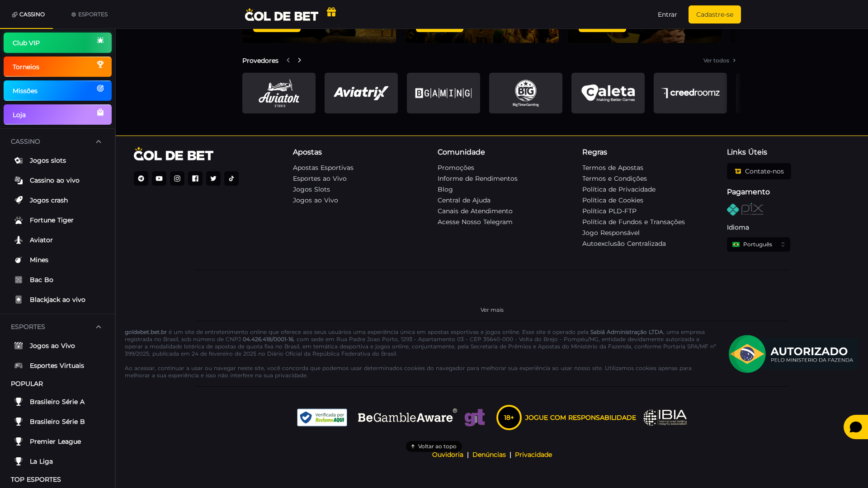Image resolution: width=868 pixels, height=488 pixels.
Task: Click the BeGambleAware logo
Action: click(x=407, y=417)
